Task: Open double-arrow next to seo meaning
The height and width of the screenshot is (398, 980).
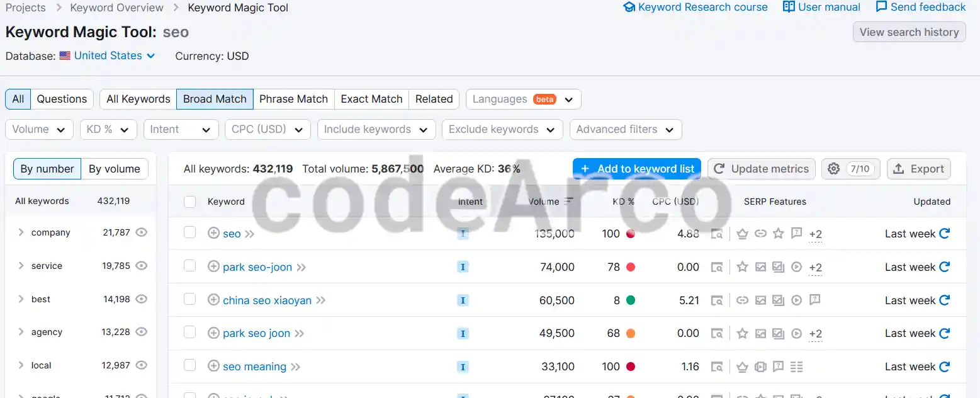Action: pyautogui.click(x=295, y=367)
